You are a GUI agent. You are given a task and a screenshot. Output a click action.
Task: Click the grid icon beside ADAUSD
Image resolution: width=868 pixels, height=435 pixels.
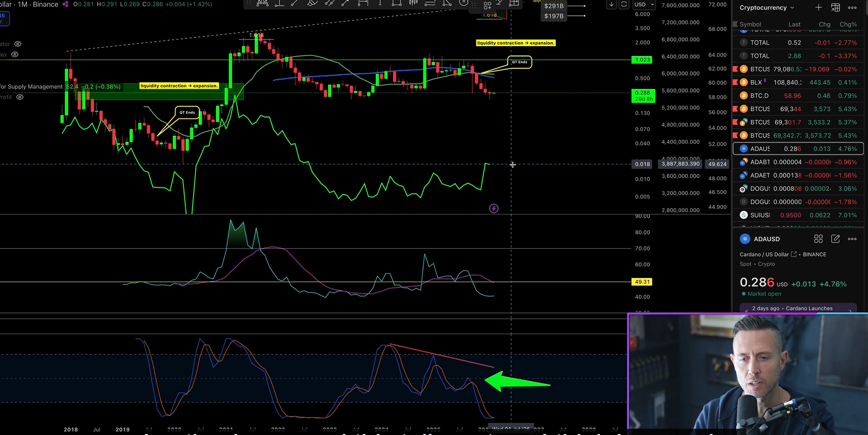pos(818,239)
